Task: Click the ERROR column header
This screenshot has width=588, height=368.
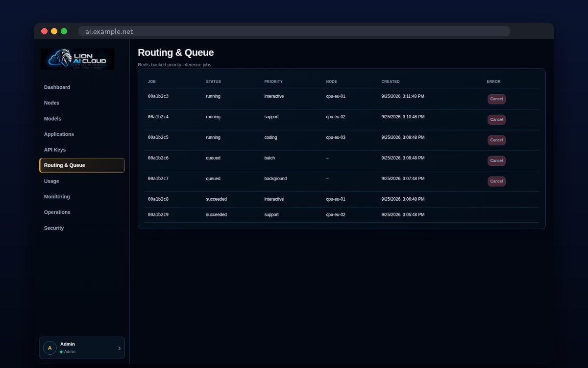Action: (x=493, y=81)
